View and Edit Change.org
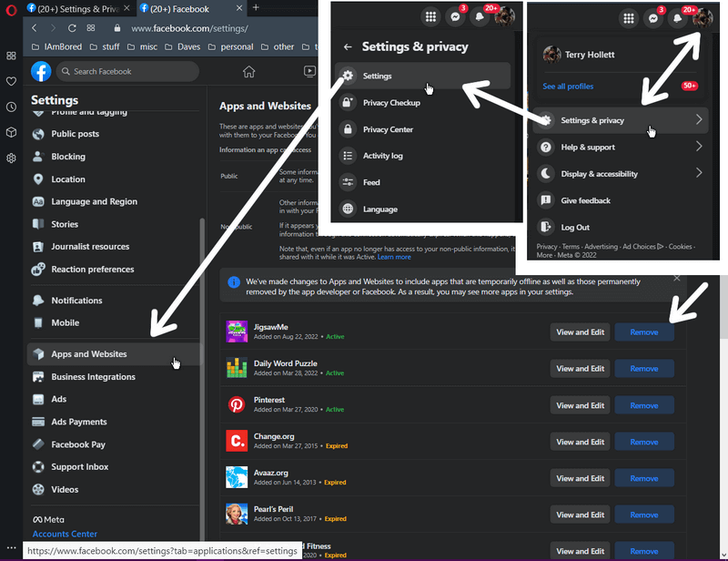Image resolution: width=728 pixels, height=561 pixels. (x=580, y=442)
